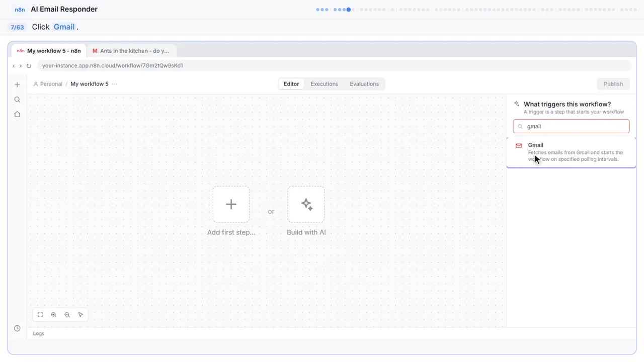644x362 pixels.
Task: Switch to the Executions tab
Action: pos(324,84)
